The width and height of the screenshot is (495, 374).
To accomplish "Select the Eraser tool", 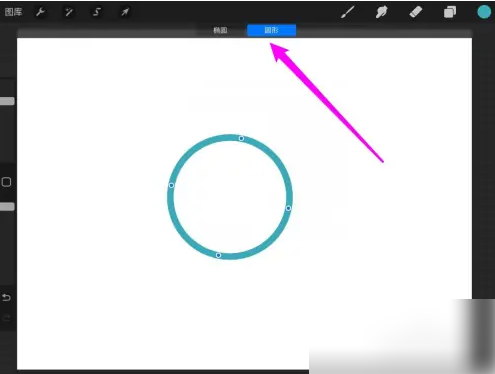I will (416, 12).
